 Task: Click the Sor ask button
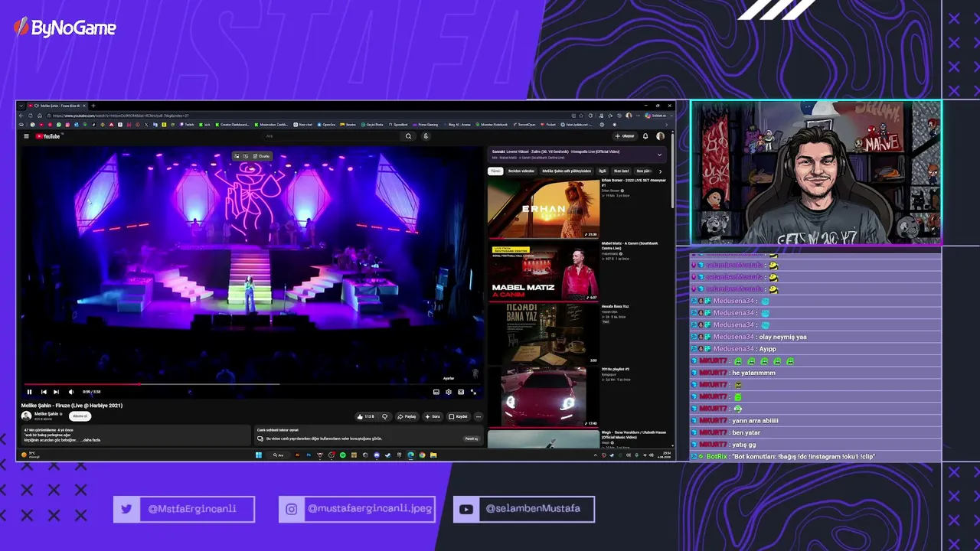click(x=433, y=416)
